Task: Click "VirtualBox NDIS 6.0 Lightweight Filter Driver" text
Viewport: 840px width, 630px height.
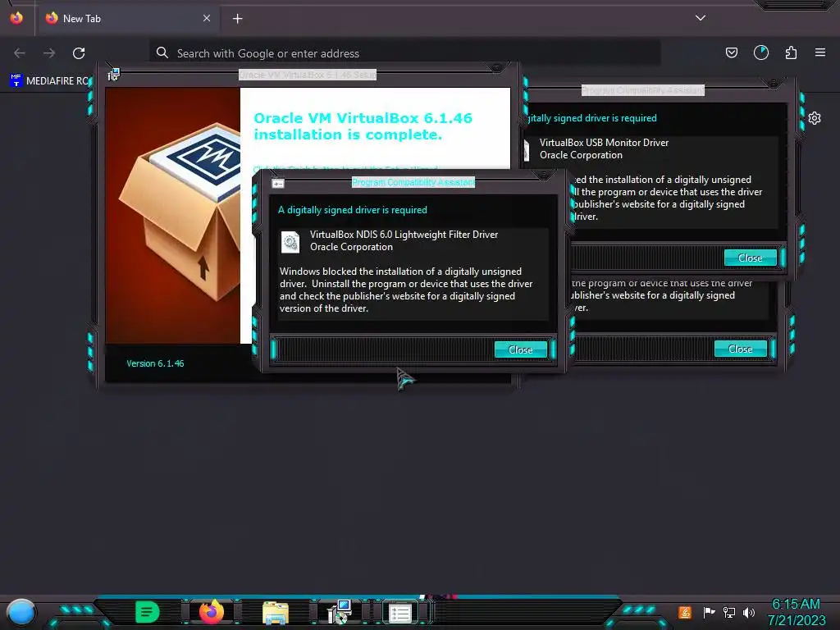Action: tap(404, 234)
